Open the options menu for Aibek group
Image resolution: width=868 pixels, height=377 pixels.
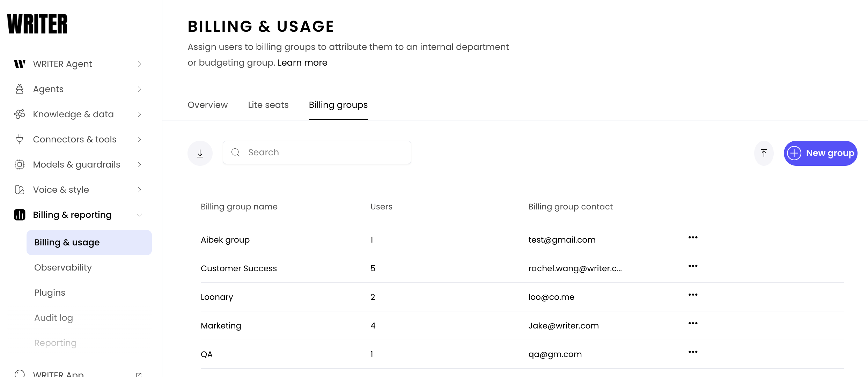[693, 238]
